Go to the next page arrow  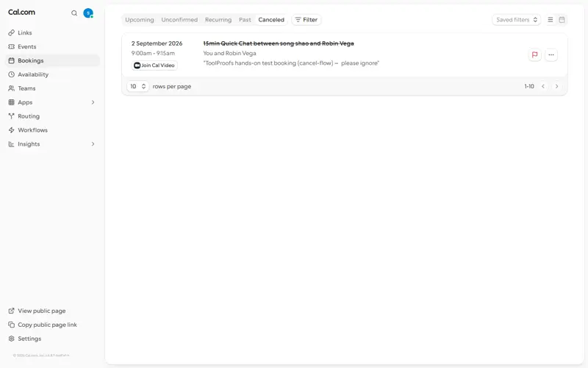coord(556,86)
